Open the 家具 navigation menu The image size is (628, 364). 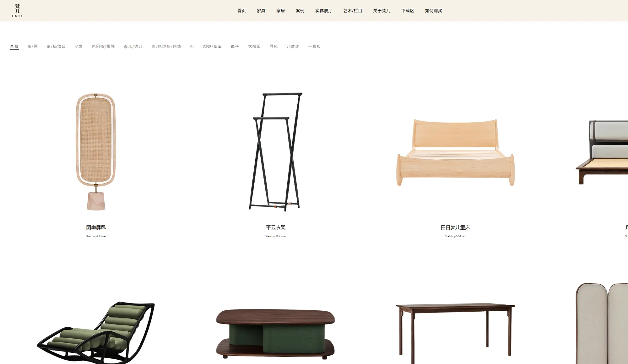click(261, 11)
